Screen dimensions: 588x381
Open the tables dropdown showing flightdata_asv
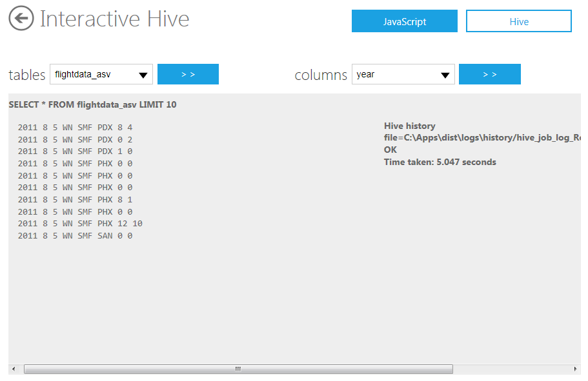click(x=101, y=74)
